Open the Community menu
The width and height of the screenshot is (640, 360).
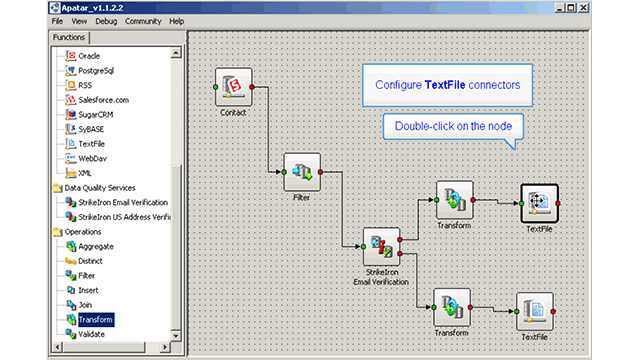(x=143, y=21)
